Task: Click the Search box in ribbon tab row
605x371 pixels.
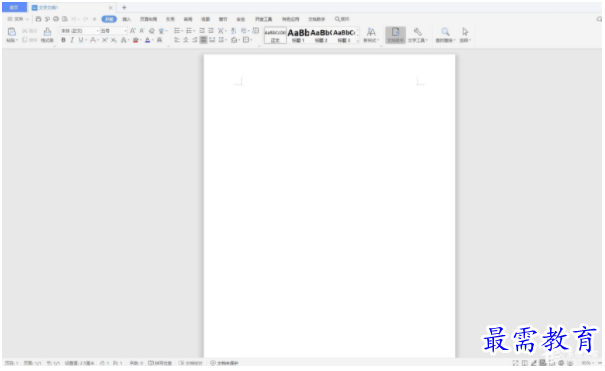Action: click(x=342, y=19)
